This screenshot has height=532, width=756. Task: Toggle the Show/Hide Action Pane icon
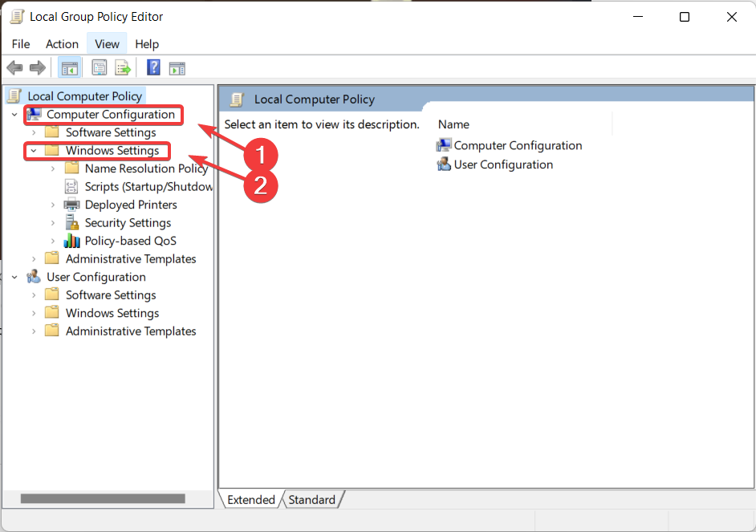(x=177, y=68)
